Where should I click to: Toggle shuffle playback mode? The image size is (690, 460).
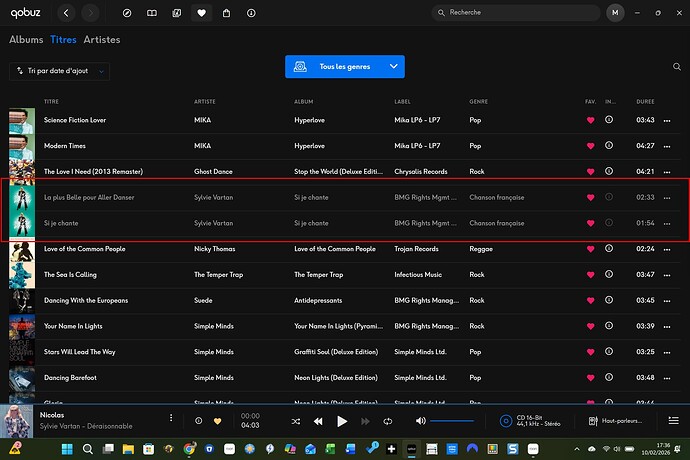point(295,422)
